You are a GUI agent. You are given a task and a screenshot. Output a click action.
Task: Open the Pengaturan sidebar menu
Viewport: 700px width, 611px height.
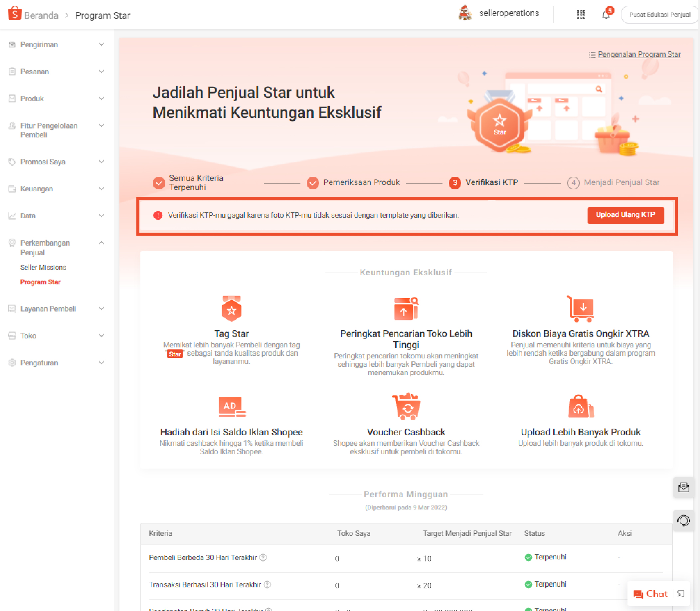point(57,363)
